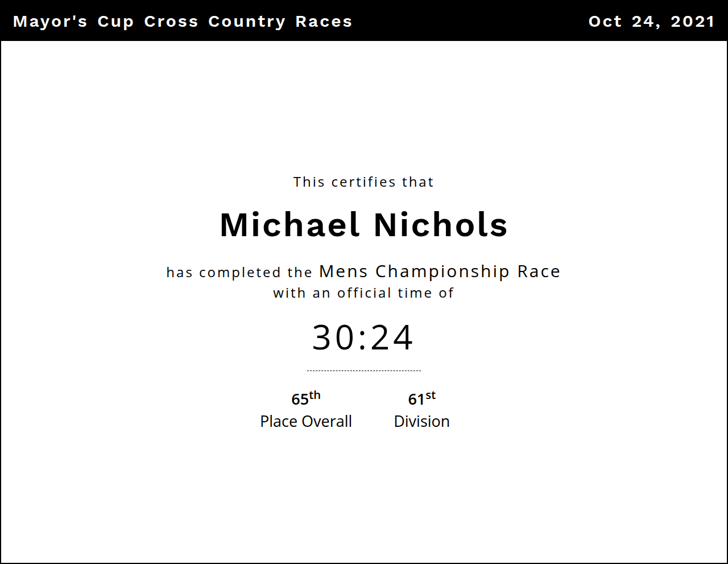Image resolution: width=728 pixels, height=564 pixels.
Task: Click "Oct 24" in the header date
Action: point(624,22)
